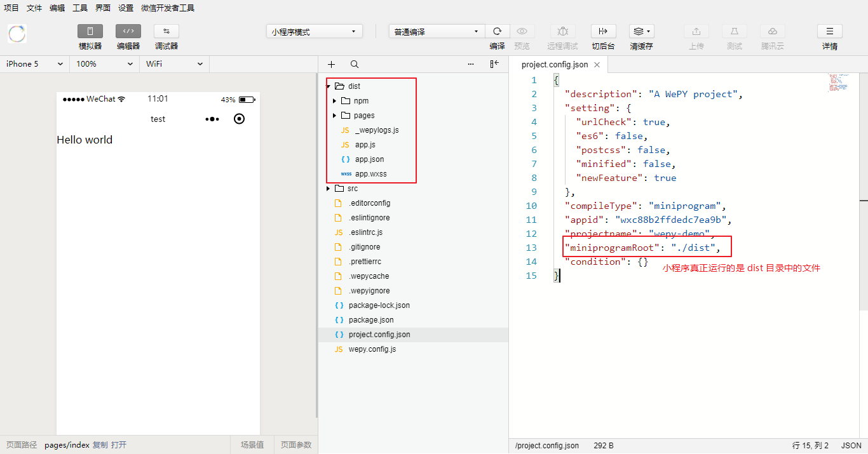Toggle the debugger (调试器) panel
The width and height of the screenshot is (868, 454).
[x=166, y=31]
